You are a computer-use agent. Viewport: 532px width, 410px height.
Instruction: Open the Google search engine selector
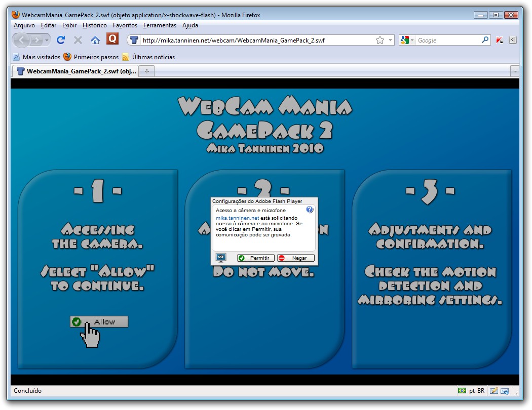407,40
